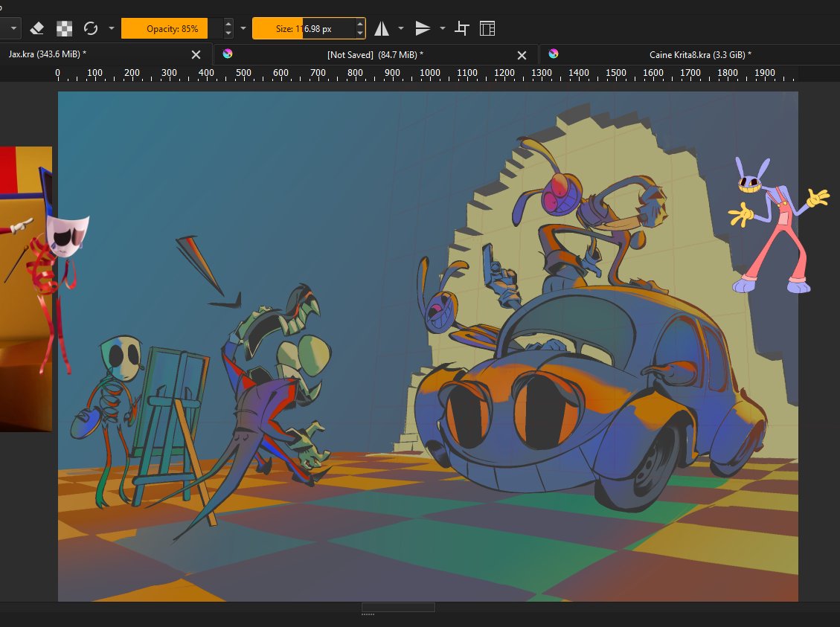Screen dimensions: 840x627
Task: Open the blending mode combo box
Action: point(10,28)
